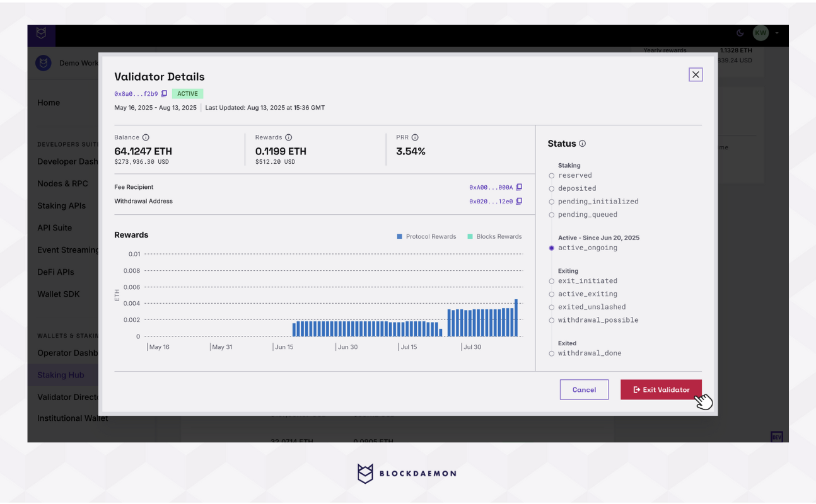Open Home in the sidebar
The image size is (816, 504).
tap(49, 103)
